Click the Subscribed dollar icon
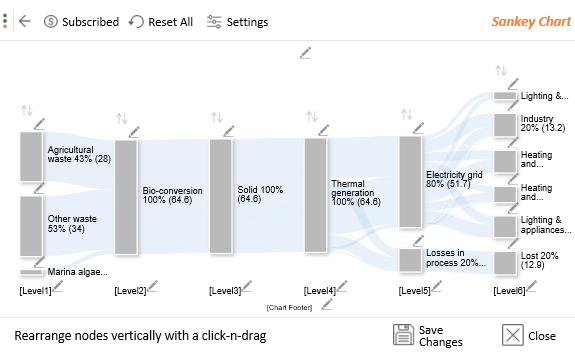Screen dimensions: 575x360 [x=51, y=22]
